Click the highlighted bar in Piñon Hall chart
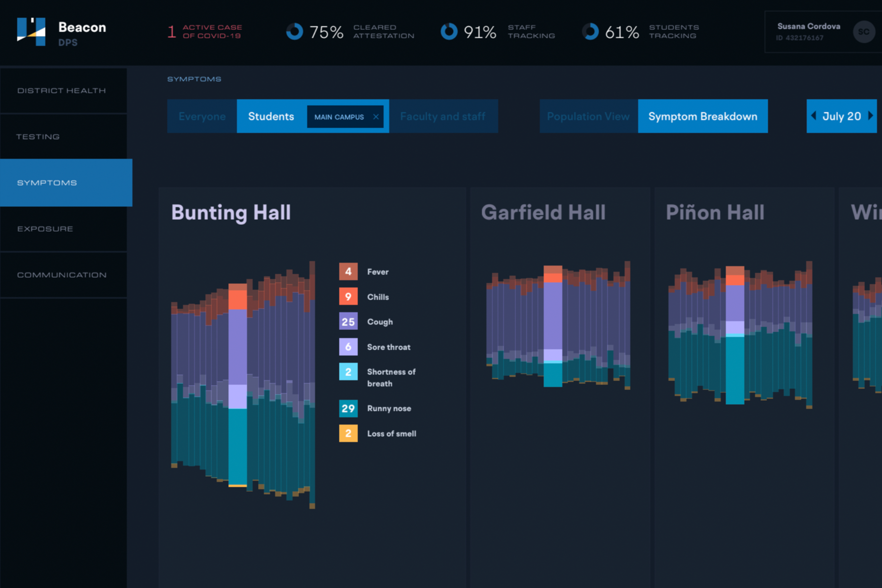Screen dimensions: 882x588 pos(735,335)
